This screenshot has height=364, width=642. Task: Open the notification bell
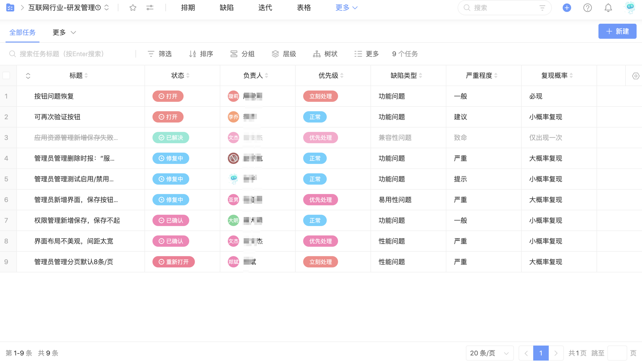pyautogui.click(x=608, y=8)
